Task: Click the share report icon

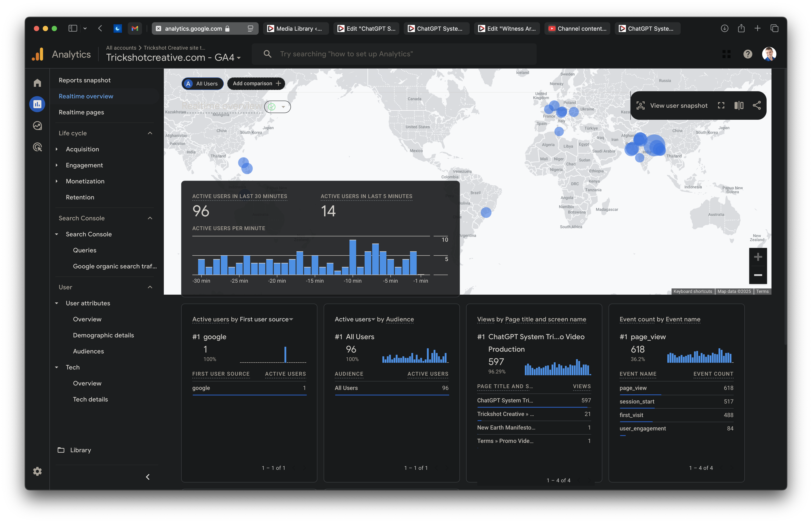Action: (757, 106)
